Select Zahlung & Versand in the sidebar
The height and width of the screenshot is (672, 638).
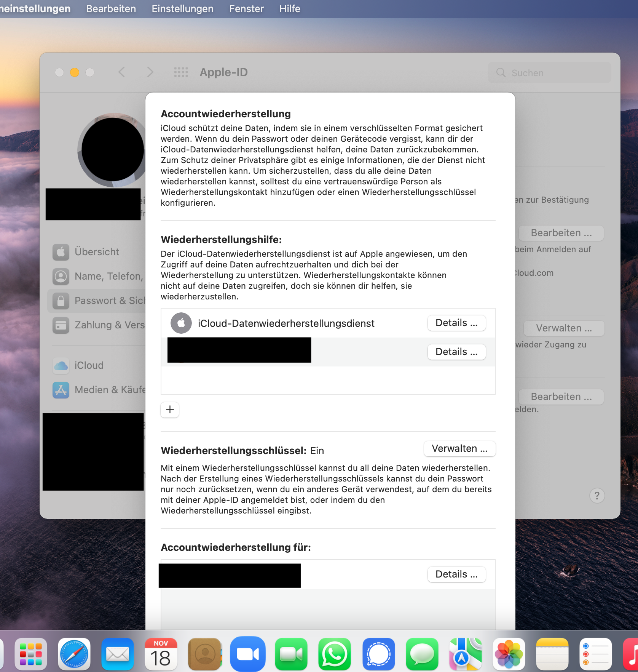(96, 325)
